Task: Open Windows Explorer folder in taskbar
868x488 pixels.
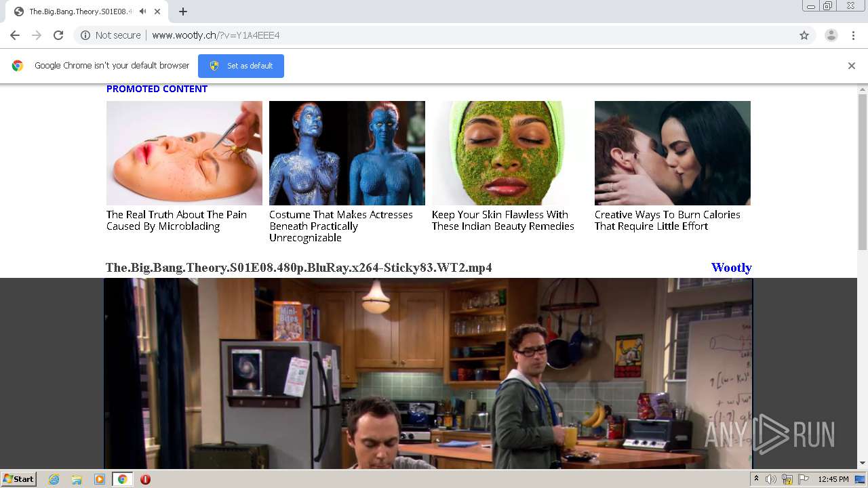Action: (77, 479)
